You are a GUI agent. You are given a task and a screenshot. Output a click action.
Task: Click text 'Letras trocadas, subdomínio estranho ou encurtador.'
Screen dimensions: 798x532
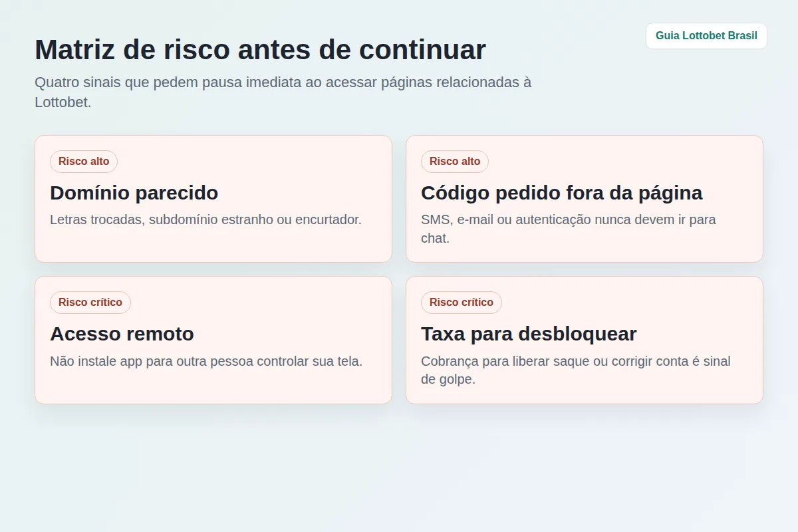pyautogui.click(x=206, y=219)
